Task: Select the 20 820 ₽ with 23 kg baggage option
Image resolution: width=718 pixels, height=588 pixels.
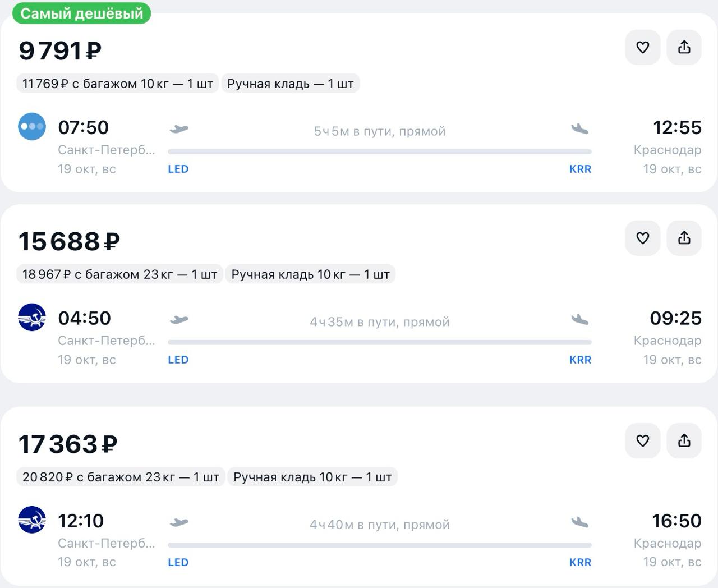Action: pyautogui.click(x=121, y=477)
